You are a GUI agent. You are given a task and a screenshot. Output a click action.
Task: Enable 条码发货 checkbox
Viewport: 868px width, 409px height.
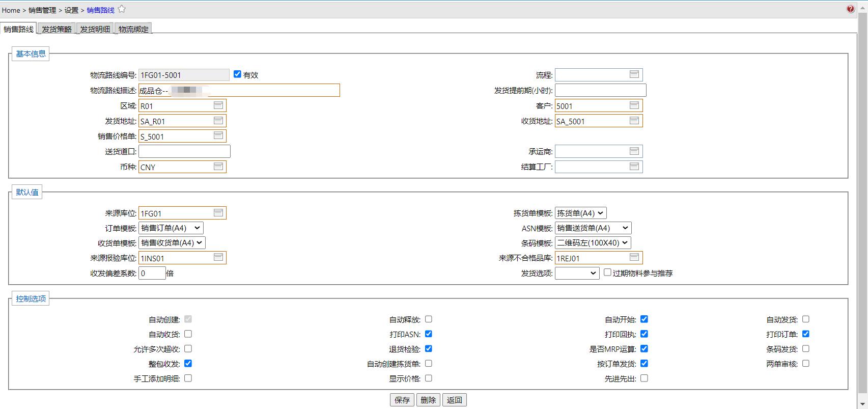(x=805, y=348)
